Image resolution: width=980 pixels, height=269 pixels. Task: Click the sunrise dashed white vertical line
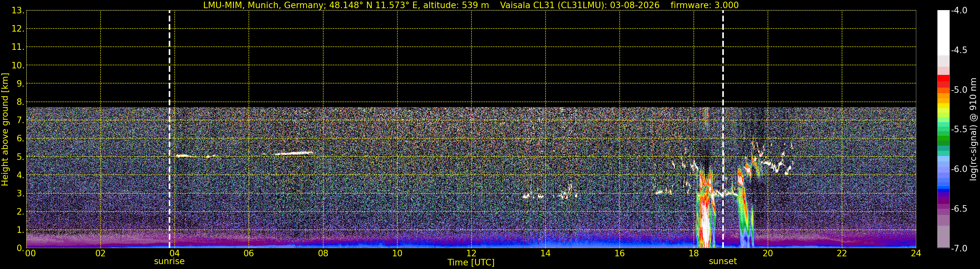(x=169, y=129)
